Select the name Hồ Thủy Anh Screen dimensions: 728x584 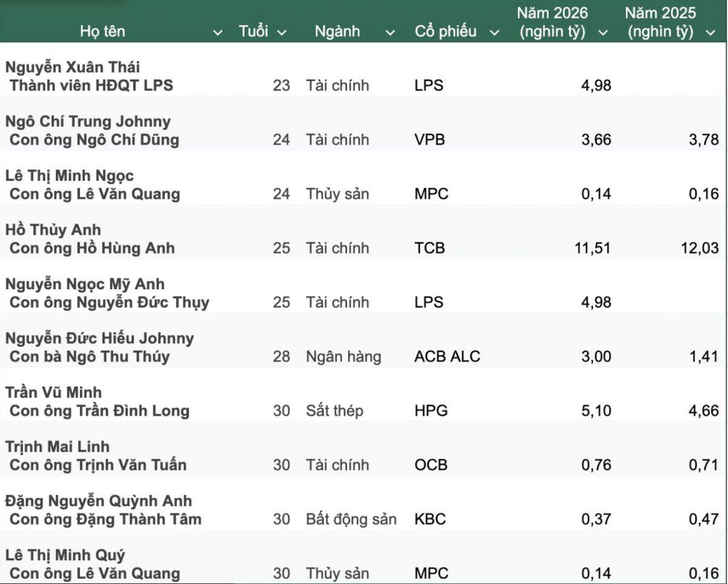pos(53,230)
